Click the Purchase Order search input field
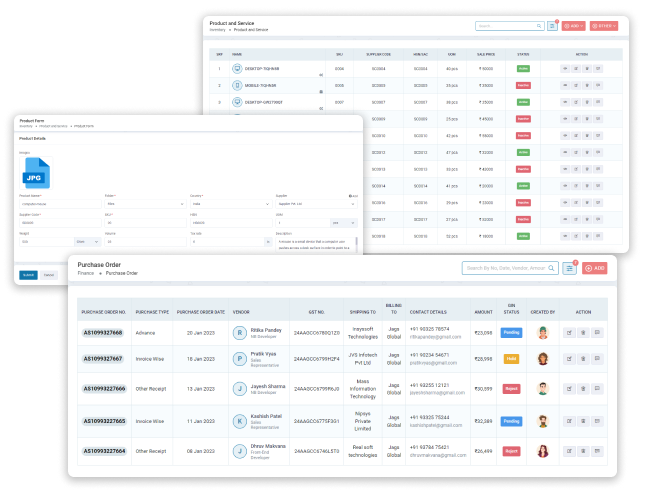The width and height of the screenshot is (645, 493). (x=505, y=268)
